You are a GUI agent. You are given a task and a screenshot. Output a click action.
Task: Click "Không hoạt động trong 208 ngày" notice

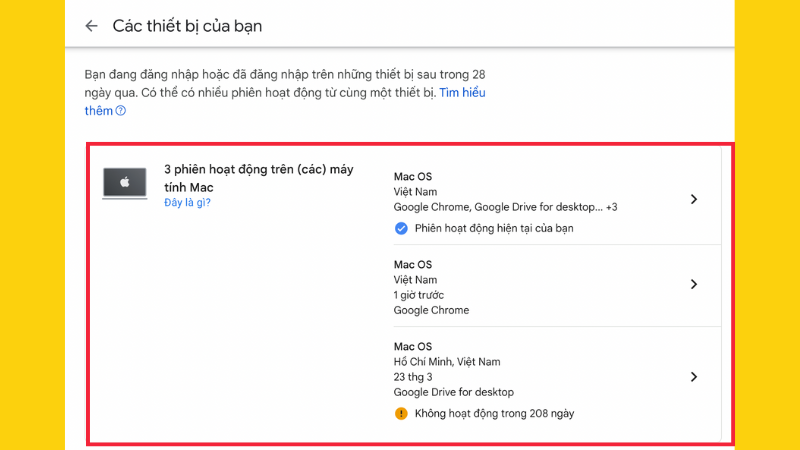click(495, 413)
